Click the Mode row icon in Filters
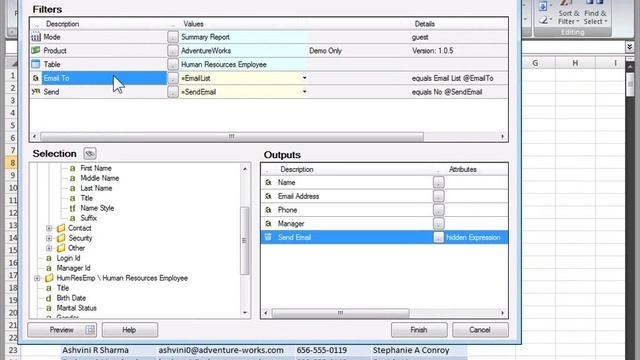 36,37
